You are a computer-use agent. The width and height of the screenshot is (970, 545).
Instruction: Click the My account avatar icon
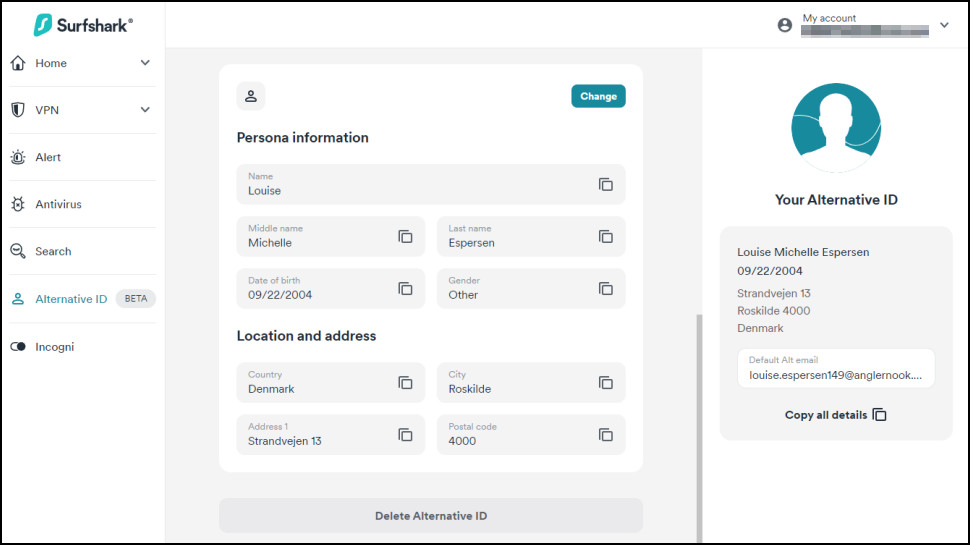coord(784,25)
